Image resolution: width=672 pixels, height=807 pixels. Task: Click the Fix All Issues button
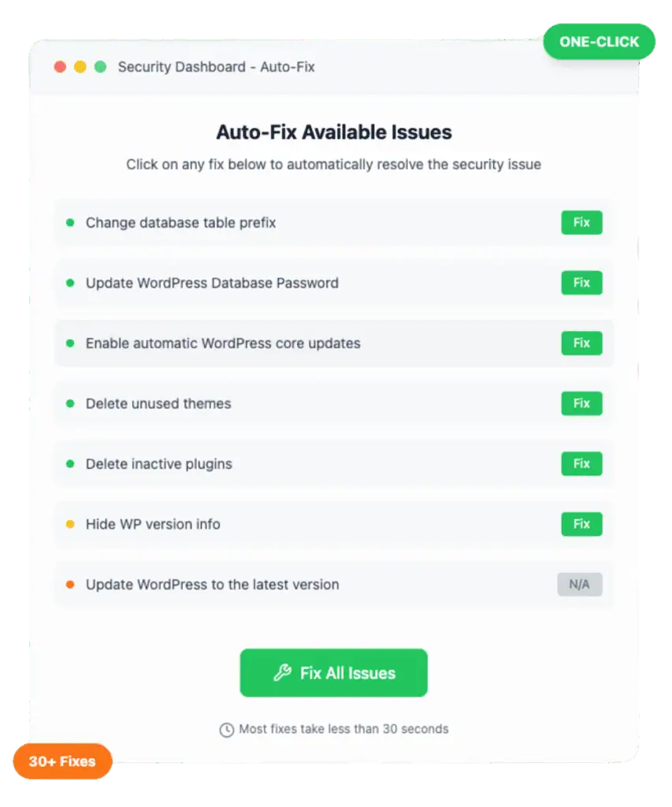coord(333,673)
